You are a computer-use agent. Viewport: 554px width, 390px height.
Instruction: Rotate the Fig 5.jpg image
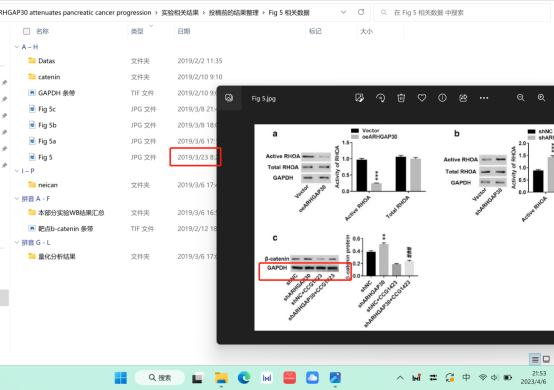click(x=381, y=98)
